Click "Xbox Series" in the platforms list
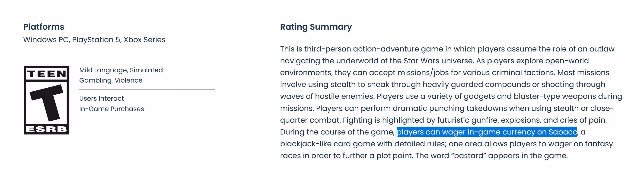Image resolution: width=644 pixels, height=192 pixels. [x=144, y=40]
